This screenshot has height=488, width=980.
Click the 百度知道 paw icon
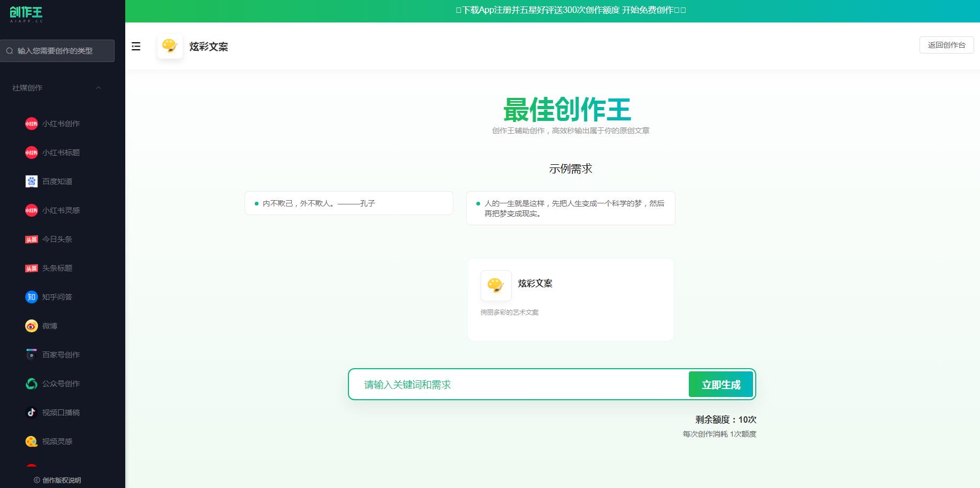click(x=32, y=181)
